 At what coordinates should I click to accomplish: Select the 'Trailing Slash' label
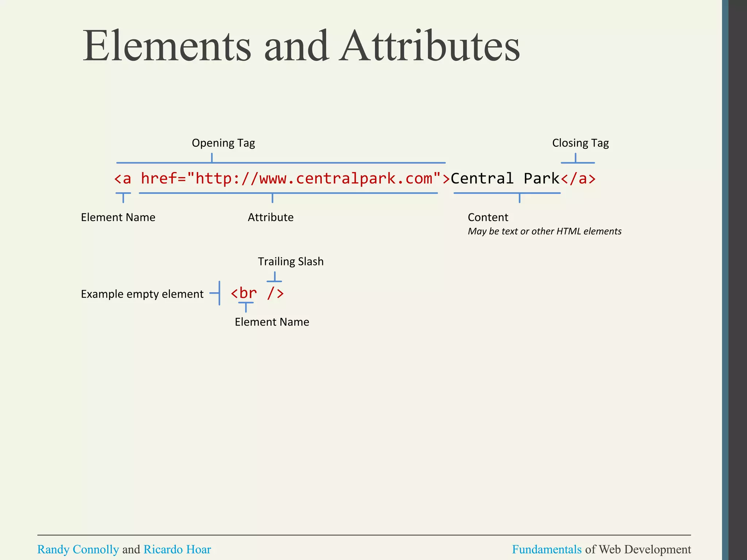coord(291,261)
